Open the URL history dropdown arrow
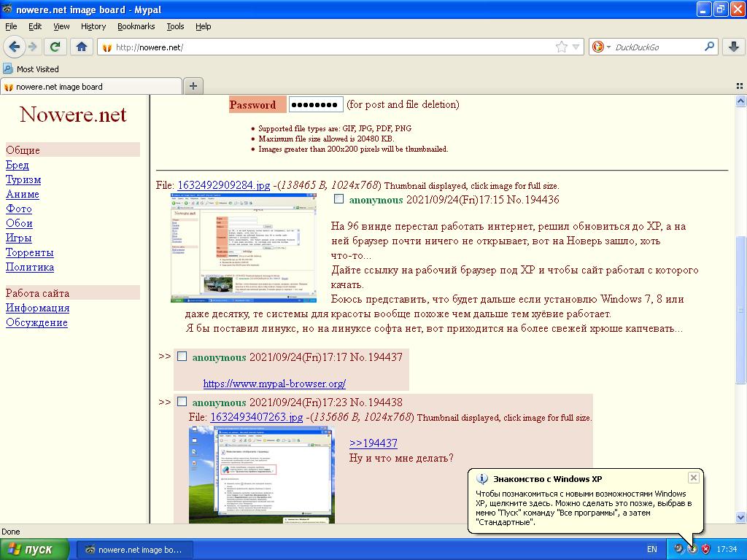 tap(576, 47)
